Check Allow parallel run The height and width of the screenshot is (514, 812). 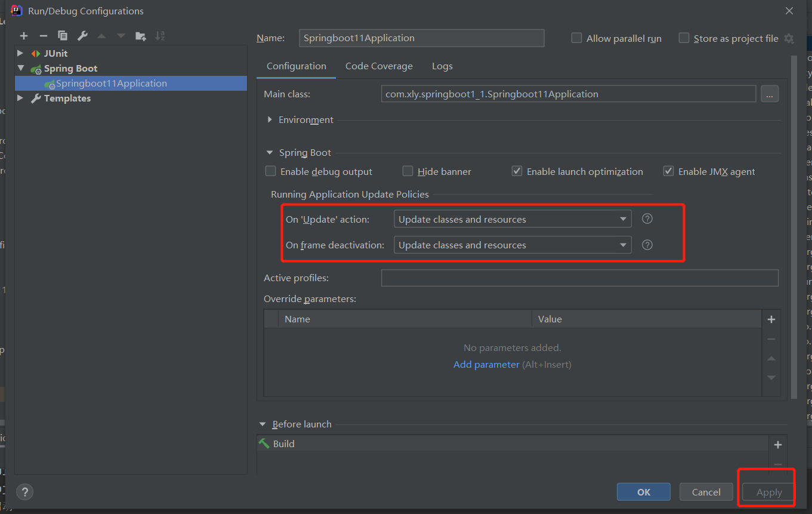coord(576,38)
